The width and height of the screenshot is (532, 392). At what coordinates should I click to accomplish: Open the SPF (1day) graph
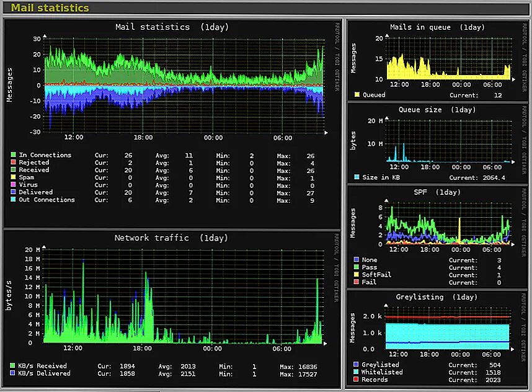tap(438, 236)
